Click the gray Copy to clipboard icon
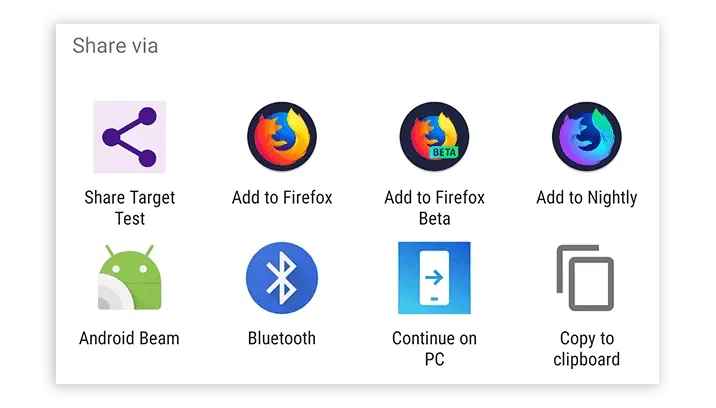 (585, 278)
